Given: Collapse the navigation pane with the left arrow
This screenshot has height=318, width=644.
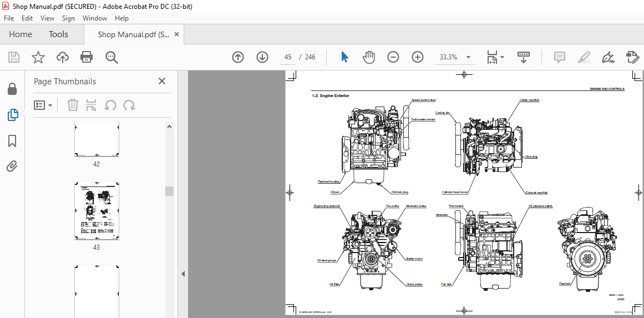Looking at the screenshot, I should [x=183, y=274].
